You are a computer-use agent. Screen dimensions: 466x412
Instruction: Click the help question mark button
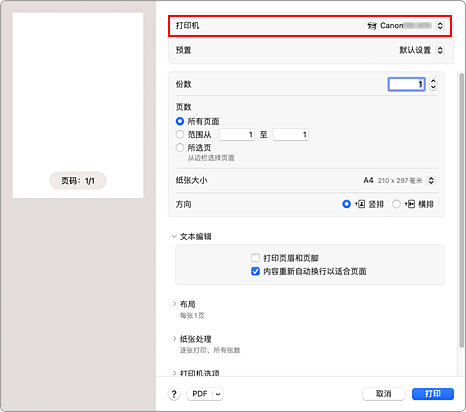click(x=174, y=394)
